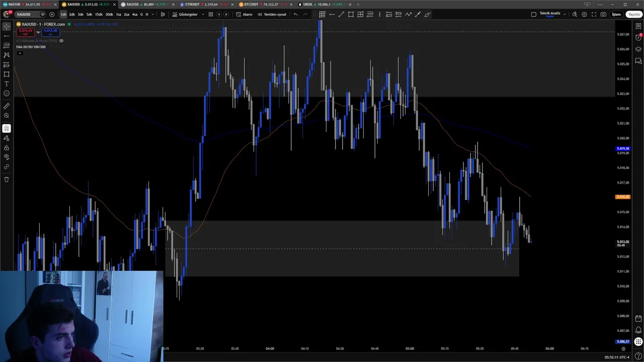The width and height of the screenshot is (644, 362).
Task: Select the 15dk timeframe
Action: coord(99,15)
